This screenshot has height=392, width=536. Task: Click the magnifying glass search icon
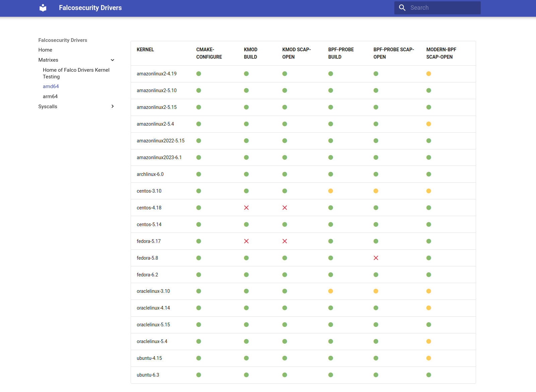coord(402,8)
